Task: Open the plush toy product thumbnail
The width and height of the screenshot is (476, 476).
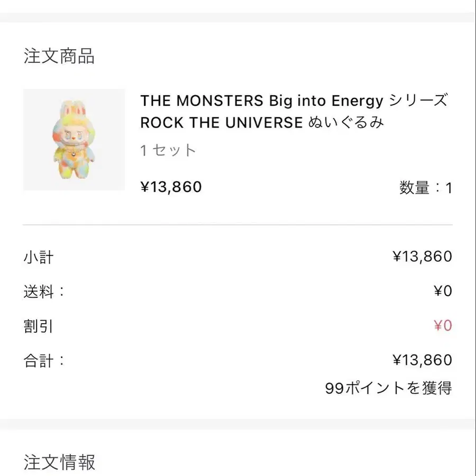Action: point(74,140)
